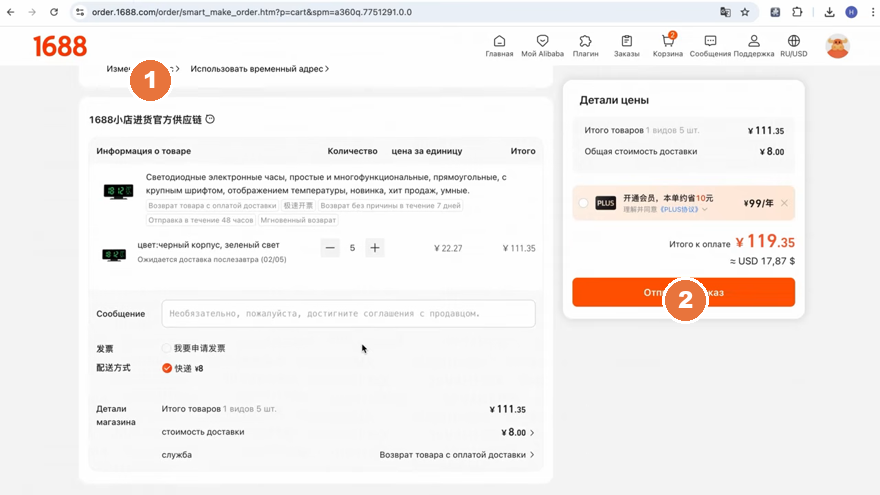The height and width of the screenshot is (495, 880).
Task: Click the chat icon next to the shop name
Action: point(210,119)
